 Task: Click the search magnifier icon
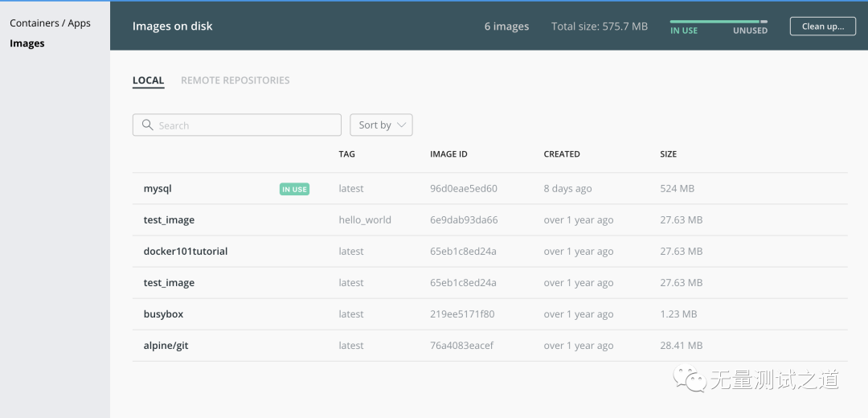[147, 125]
